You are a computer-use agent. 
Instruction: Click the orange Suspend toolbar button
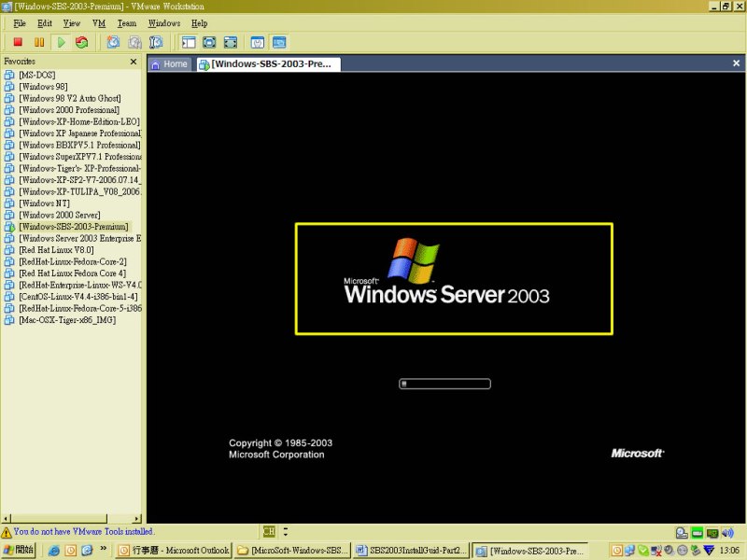coord(39,42)
